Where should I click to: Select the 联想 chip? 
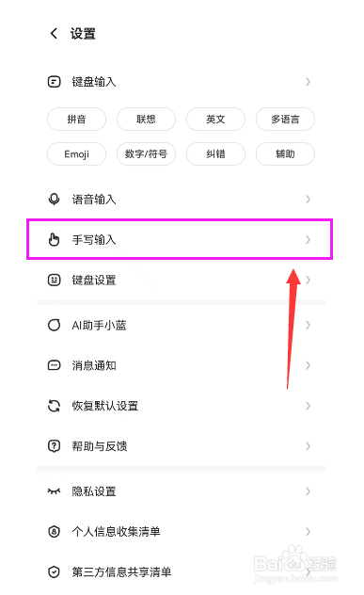[x=146, y=120]
